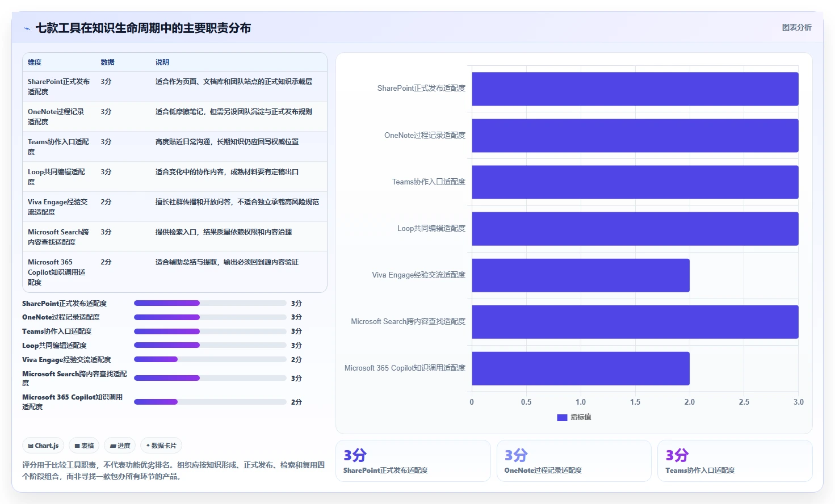Select the Teams协作入口适配度 table cell
The height and width of the screenshot is (504, 835).
coord(58,146)
